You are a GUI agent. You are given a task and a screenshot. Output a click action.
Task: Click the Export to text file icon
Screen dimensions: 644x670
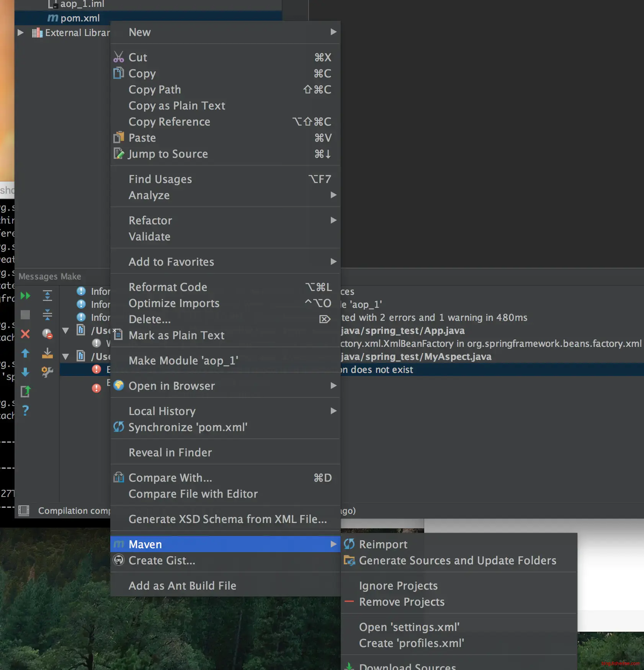coord(25,391)
